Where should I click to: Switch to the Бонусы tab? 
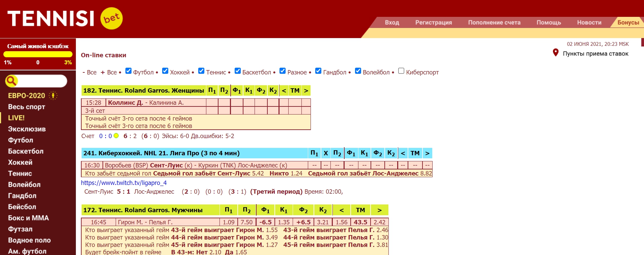click(628, 23)
